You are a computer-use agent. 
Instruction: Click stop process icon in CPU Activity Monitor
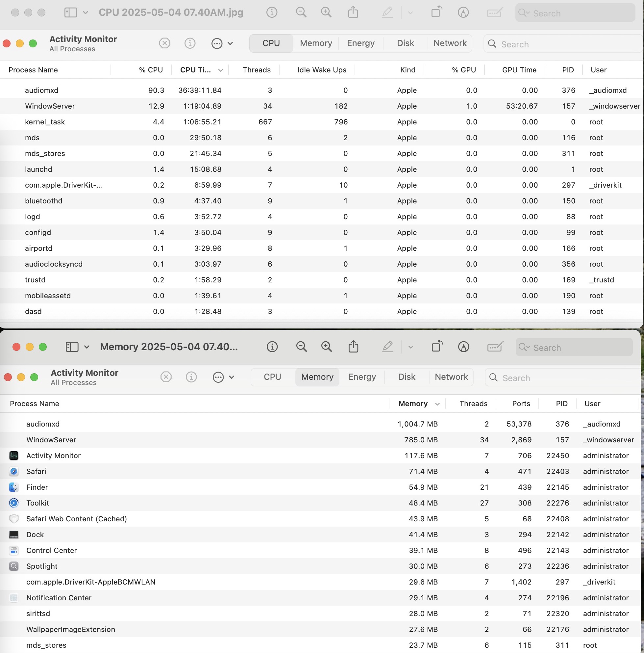point(165,43)
